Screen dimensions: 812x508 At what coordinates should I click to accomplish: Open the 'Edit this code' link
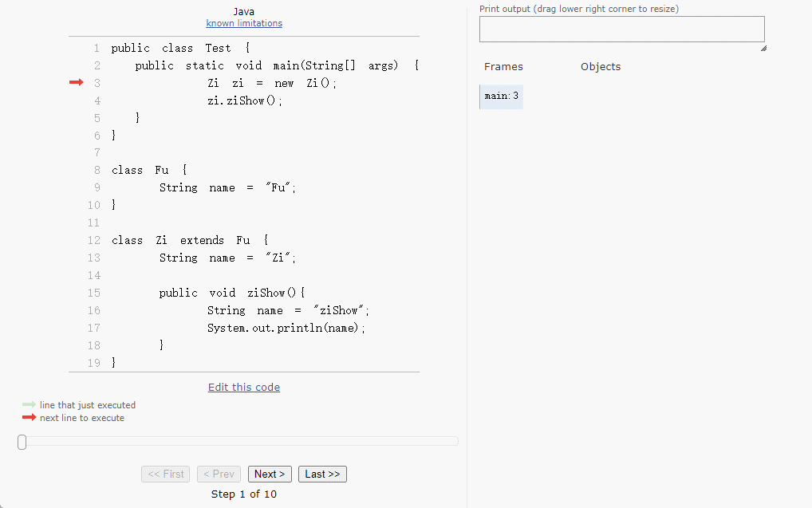pos(244,388)
